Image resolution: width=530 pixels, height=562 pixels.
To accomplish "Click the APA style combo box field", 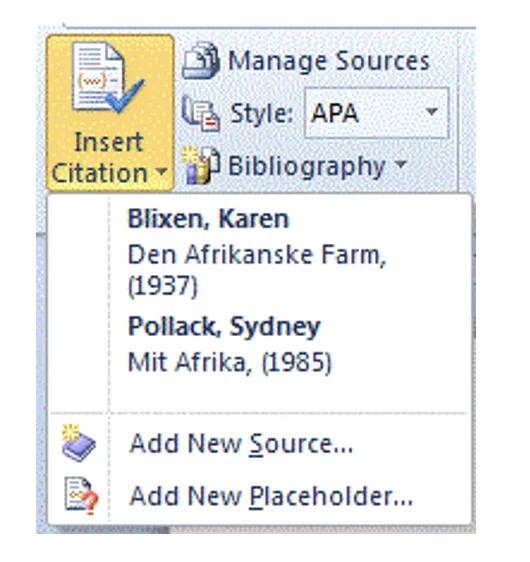I will click(376, 113).
